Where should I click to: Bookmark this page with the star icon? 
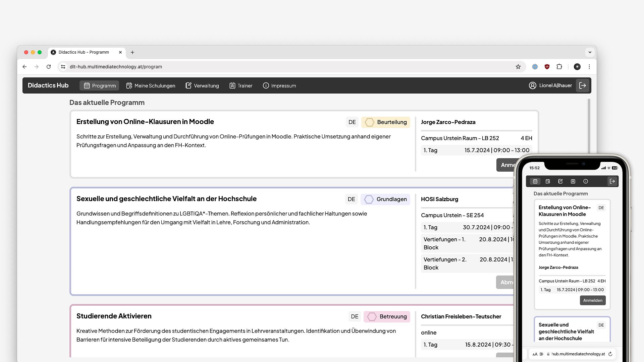pos(518,67)
